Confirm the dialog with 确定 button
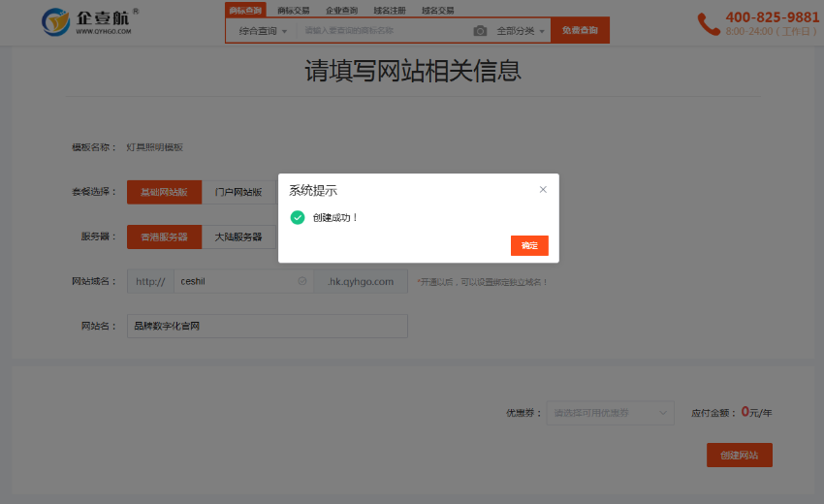 [529, 245]
